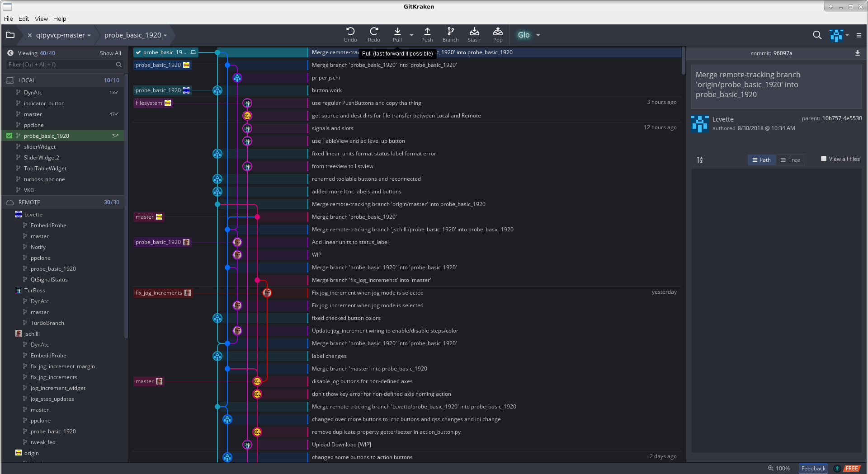The height and width of the screenshot is (474, 868).
Task: Open the repository folder icon
Action: tap(10, 35)
